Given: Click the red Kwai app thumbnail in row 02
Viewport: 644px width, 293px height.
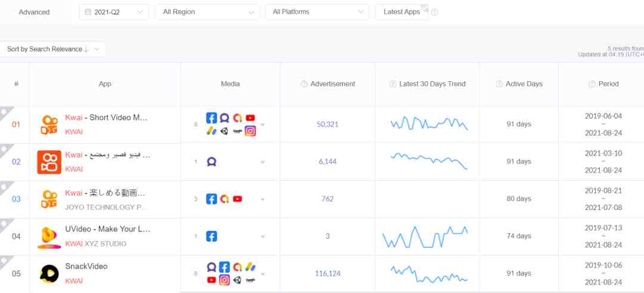Looking at the screenshot, I should tap(49, 162).
